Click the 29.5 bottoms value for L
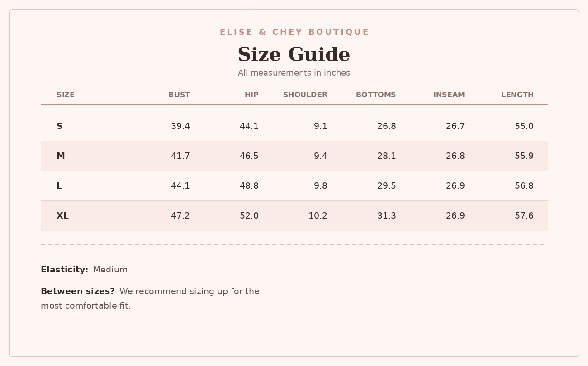588x366 pixels. tap(387, 186)
